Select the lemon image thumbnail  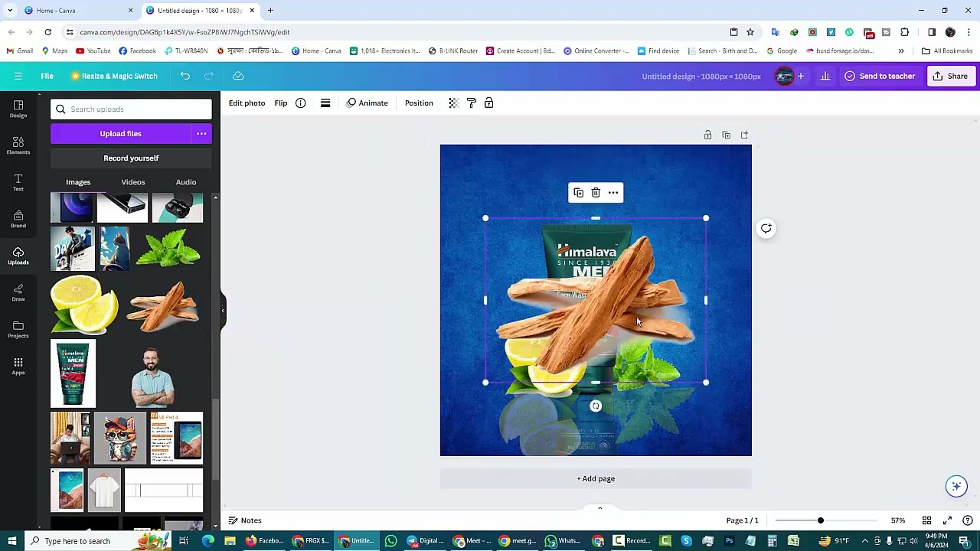(x=85, y=306)
